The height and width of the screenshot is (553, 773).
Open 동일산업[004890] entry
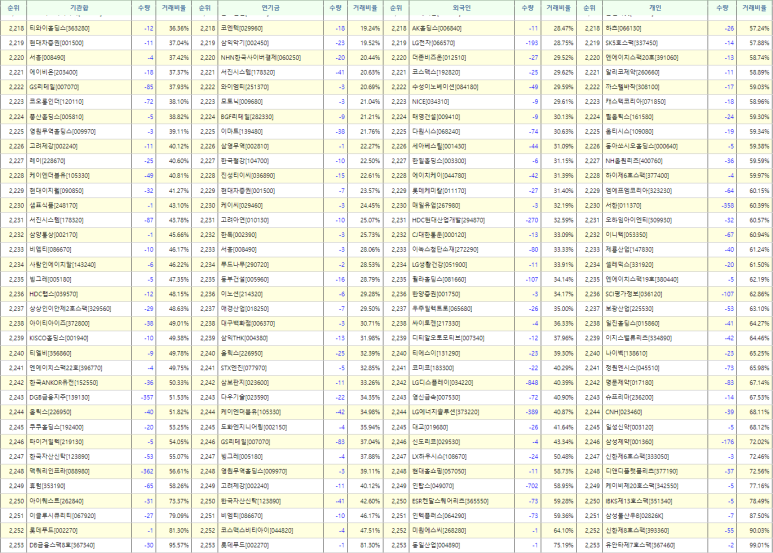[x=436, y=546]
